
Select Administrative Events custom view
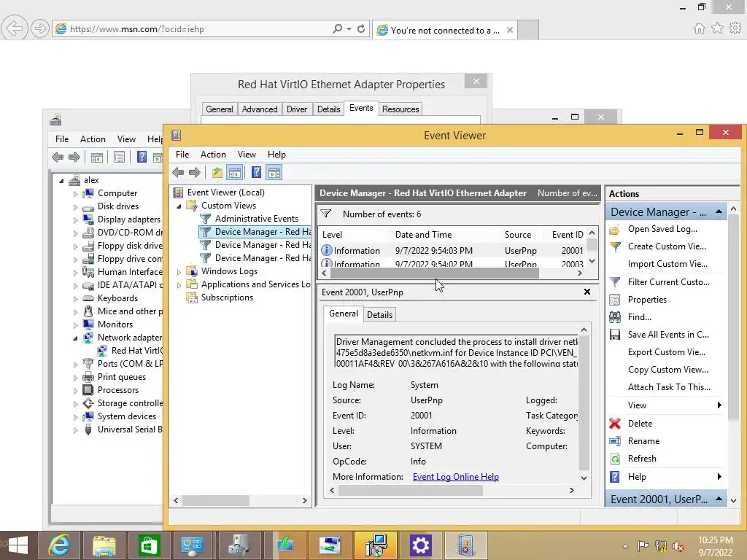pyautogui.click(x=256, y=219)
